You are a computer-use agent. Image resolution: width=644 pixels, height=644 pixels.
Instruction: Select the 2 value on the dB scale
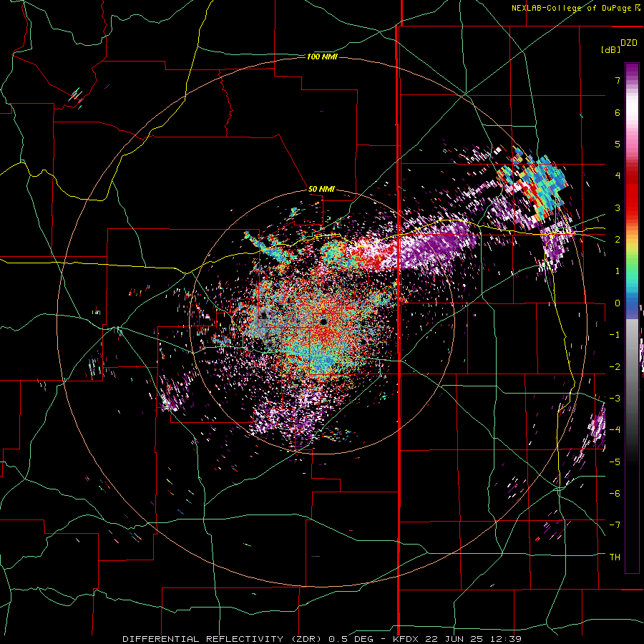pyautogui.click(x=618, y=240)
